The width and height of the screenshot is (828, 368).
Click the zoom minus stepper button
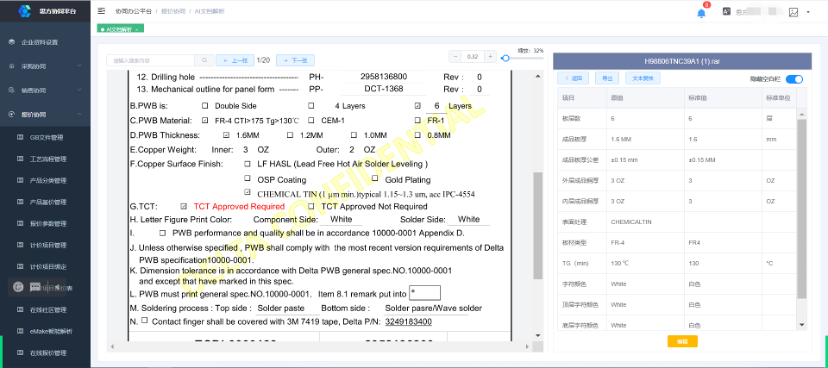click(455, 56)
